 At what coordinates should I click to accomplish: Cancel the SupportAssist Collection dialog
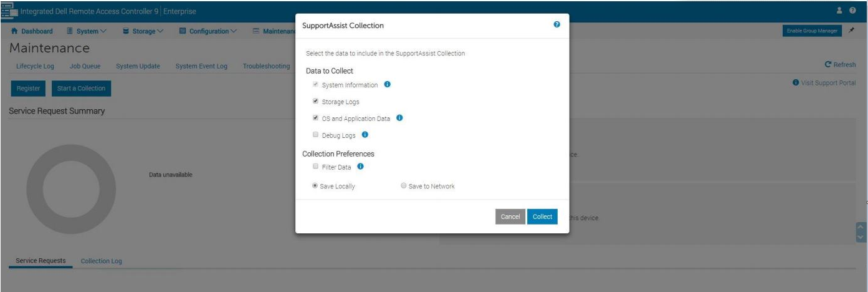coord(510,217)
